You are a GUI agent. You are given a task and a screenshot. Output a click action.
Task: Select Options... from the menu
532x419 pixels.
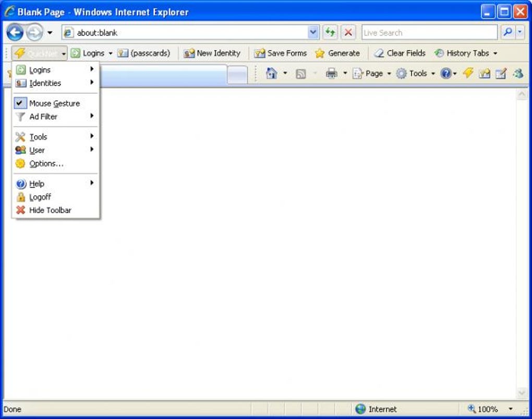coord(56,163)
